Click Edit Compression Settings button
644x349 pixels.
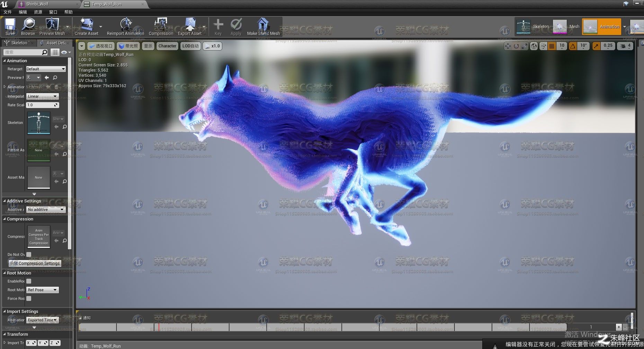[x=35, y=263]
